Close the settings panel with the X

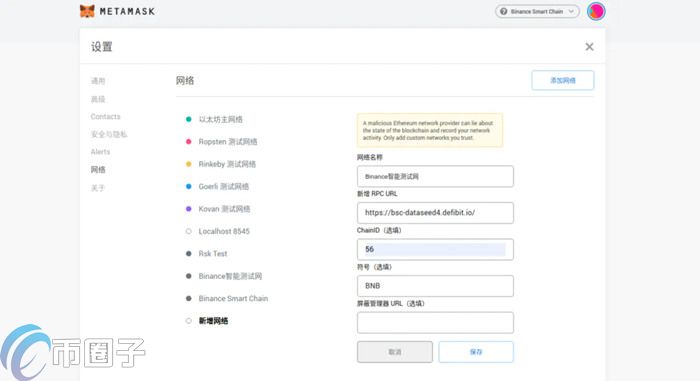click(x=589, y=47)
